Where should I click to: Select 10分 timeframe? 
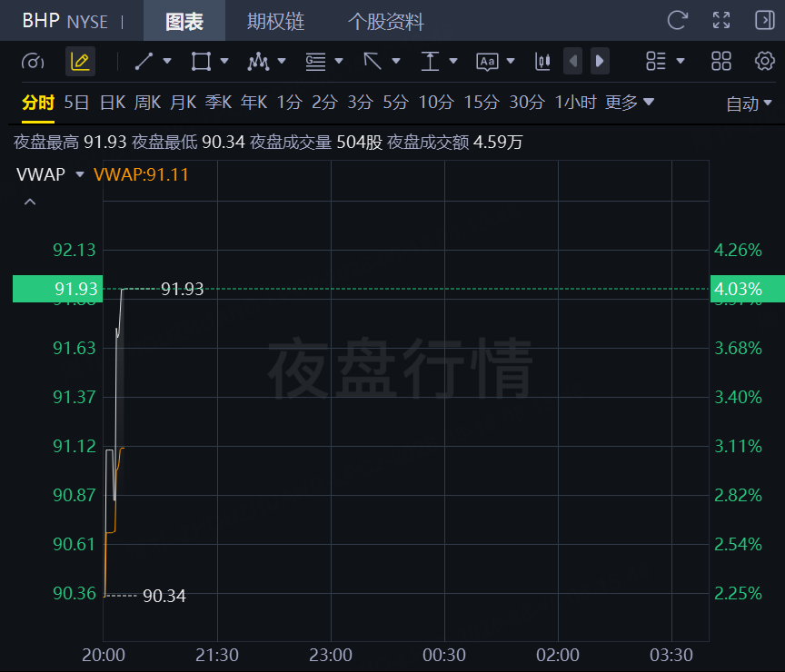pyautogui.click(x=436, y=103)
